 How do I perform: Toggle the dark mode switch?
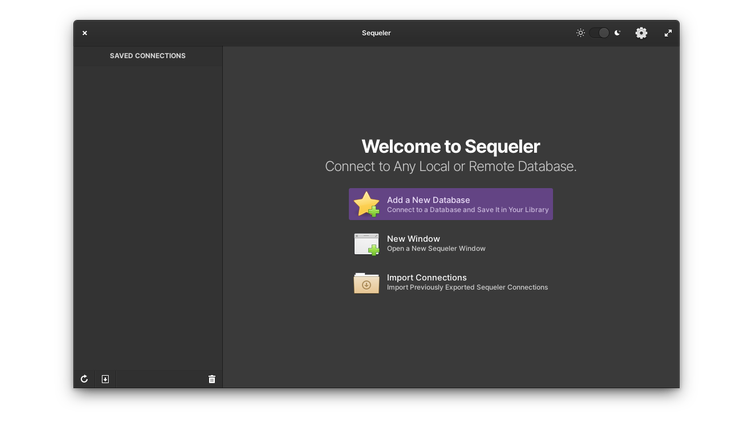pyautogui.click(x=599, y=33)
